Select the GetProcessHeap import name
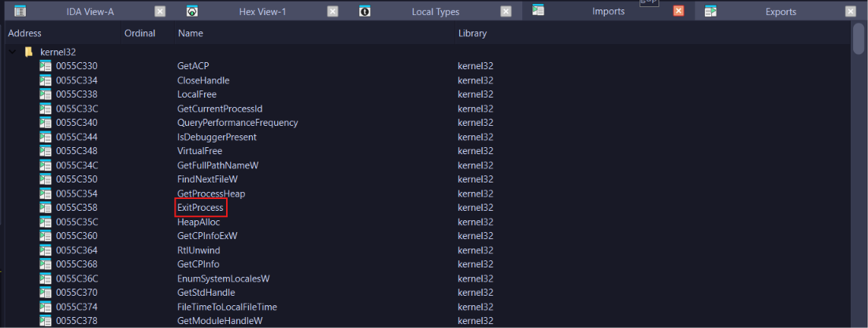 tap(211, 193)
